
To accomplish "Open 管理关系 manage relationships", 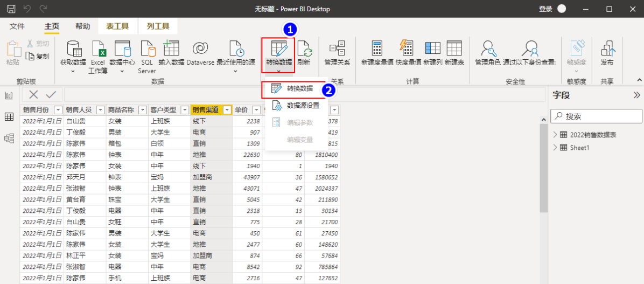I will pos(338,53).
